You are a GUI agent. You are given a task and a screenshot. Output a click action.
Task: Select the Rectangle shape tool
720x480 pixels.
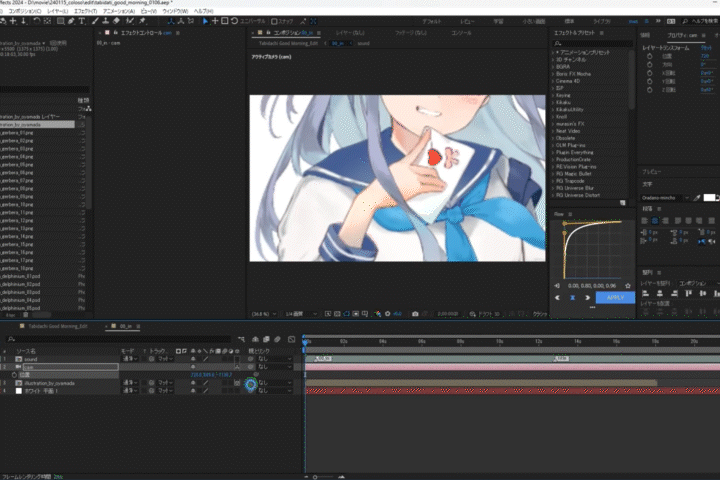pos(60,21)
